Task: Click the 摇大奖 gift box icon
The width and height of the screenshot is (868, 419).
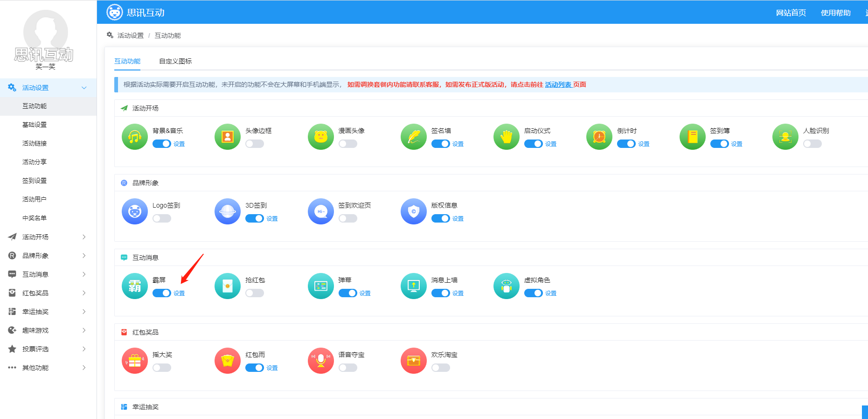Action: [x=134, y=361]
